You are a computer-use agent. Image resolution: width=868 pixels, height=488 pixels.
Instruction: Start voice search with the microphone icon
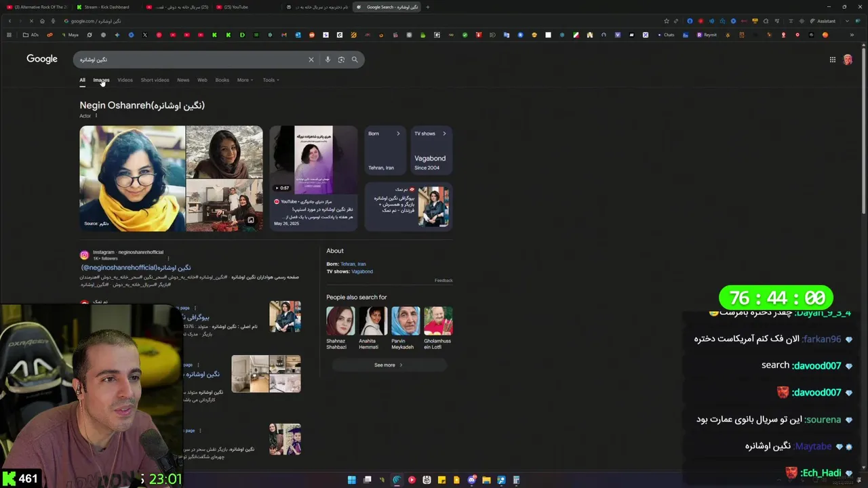pyautogui.click(x=328, y=60)
